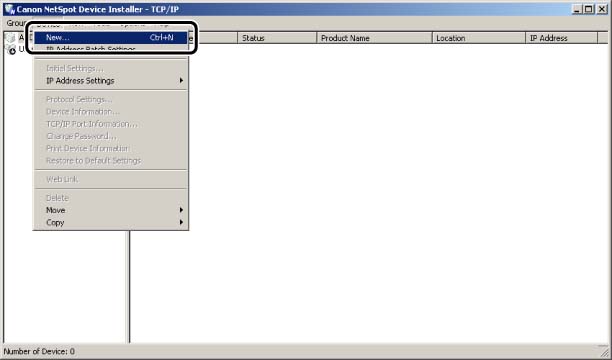Maximize the NetSpot Device Installer window
Screen dimensions: 612x360
pyautogui.click(x=589, y=9)
